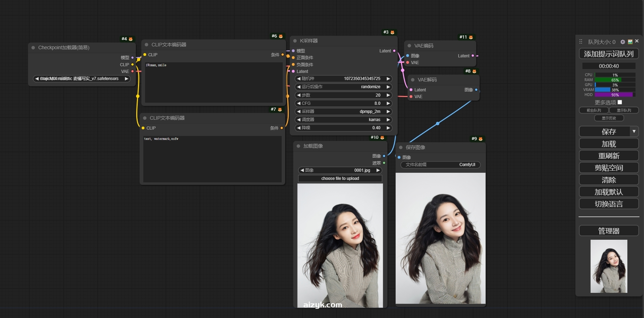Collapse the K采样器 node via its title dot
This screenshot has height=318, width=644.
click(295, 41)
